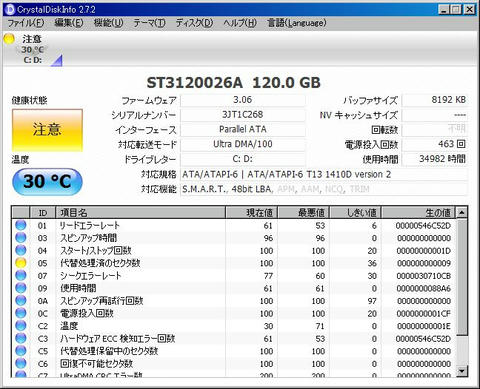This screenshot has height=389, width=480.
Task: Click the 項目名 column header
Action: [141, 212]
